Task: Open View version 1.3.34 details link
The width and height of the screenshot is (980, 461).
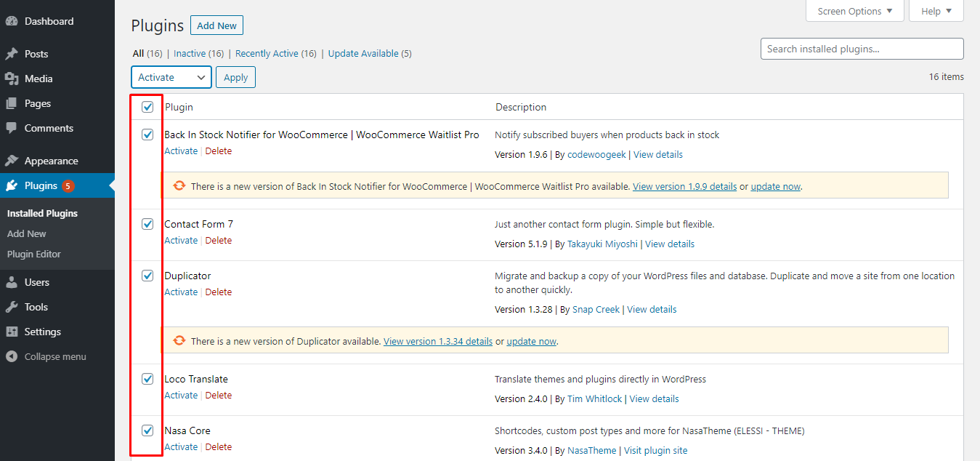Action: click(x=438, y=341)
